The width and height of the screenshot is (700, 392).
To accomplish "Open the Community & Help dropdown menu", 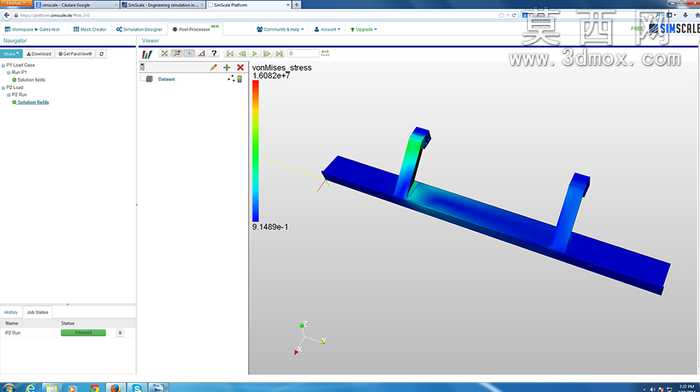I will (x=280, y=29).
